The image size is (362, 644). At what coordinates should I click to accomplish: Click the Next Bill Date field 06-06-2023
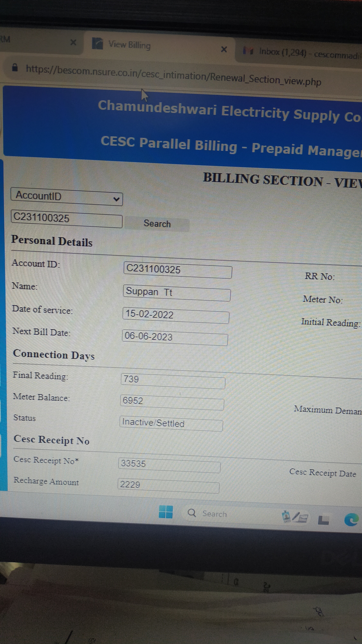pos(175,337)
